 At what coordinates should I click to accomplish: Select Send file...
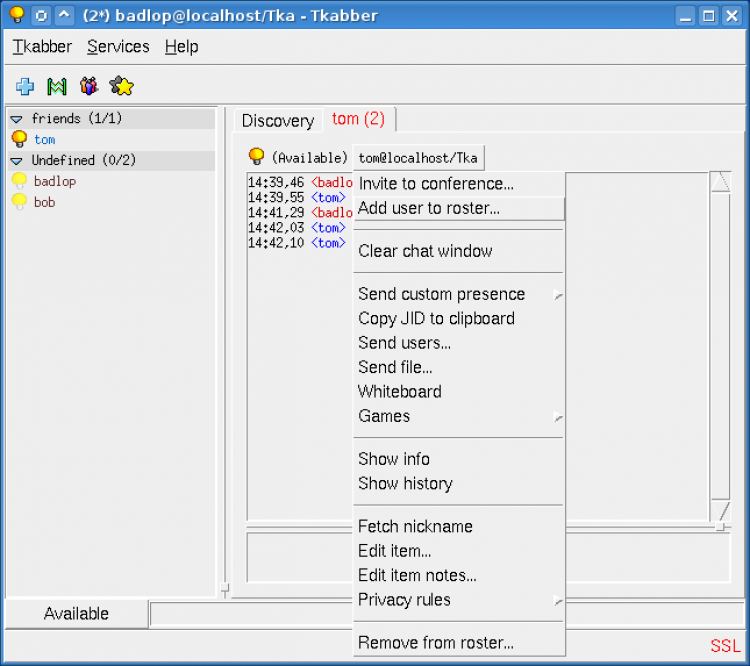pos(459,367)
